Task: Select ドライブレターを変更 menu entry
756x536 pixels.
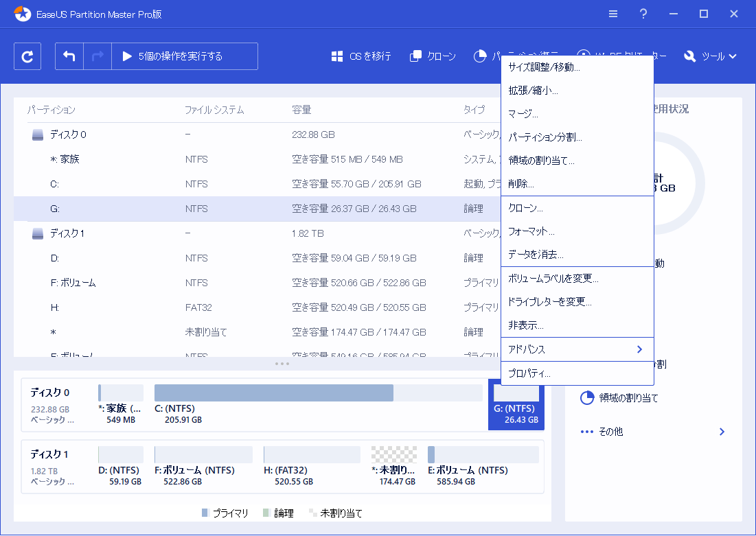Action: [x=577, y=302]
